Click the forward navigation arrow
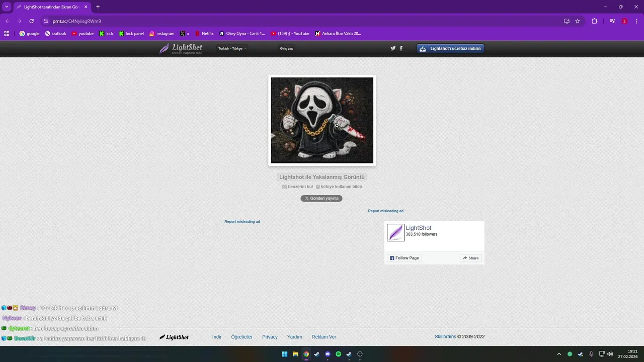The height and width of the screenshot is (362, 644). (x=19, y=21)
